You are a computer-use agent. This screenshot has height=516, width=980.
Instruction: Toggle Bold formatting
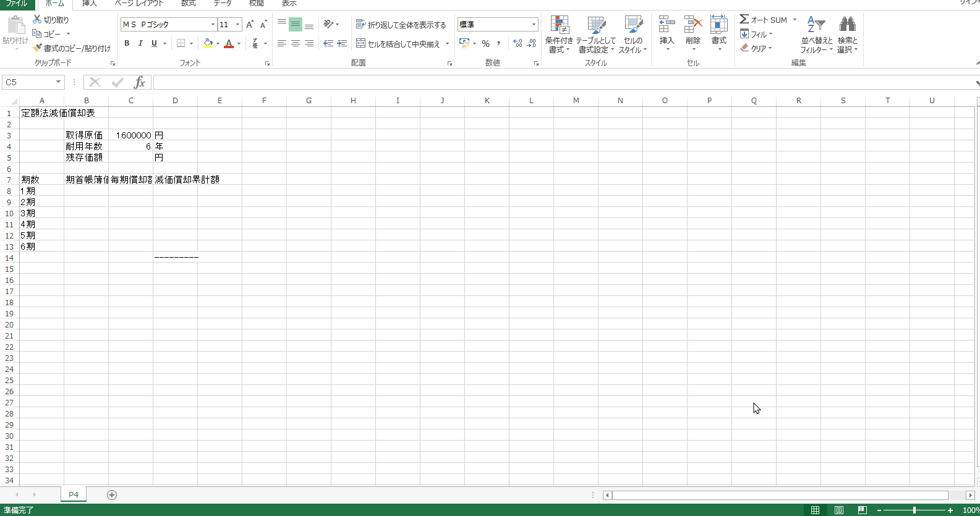(x=127, y=43)
